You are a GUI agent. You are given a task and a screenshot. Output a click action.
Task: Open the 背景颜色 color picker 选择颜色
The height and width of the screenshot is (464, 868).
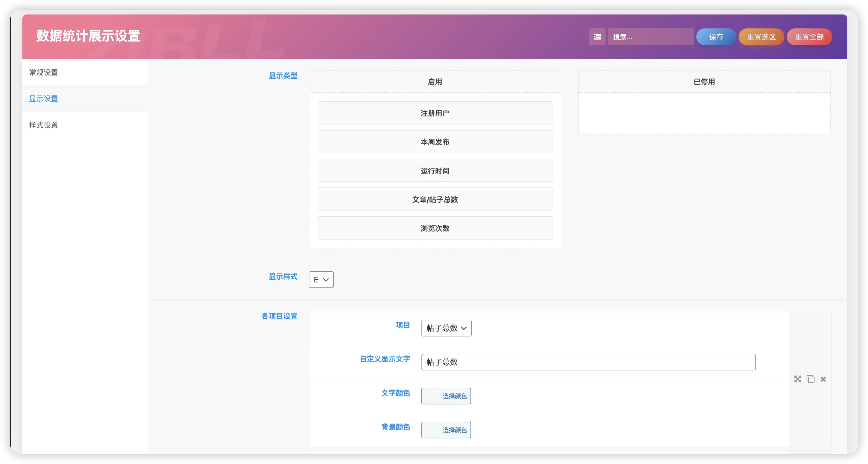click(455, 430)
